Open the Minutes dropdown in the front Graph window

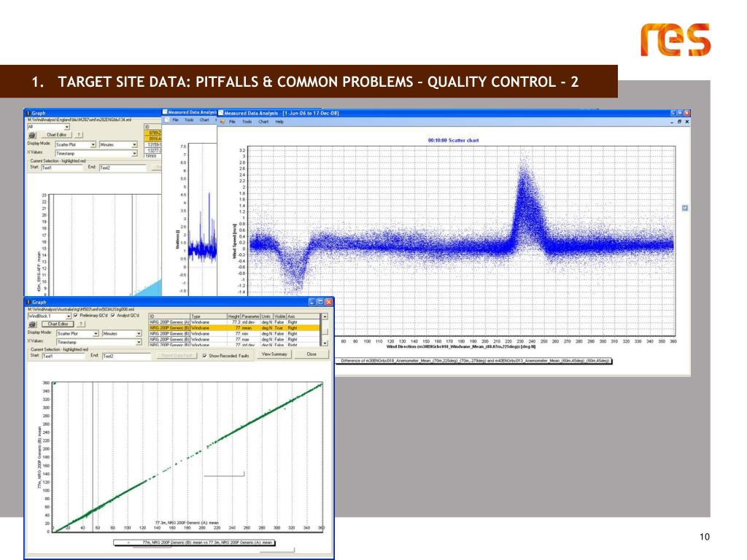tap(139, 334)
